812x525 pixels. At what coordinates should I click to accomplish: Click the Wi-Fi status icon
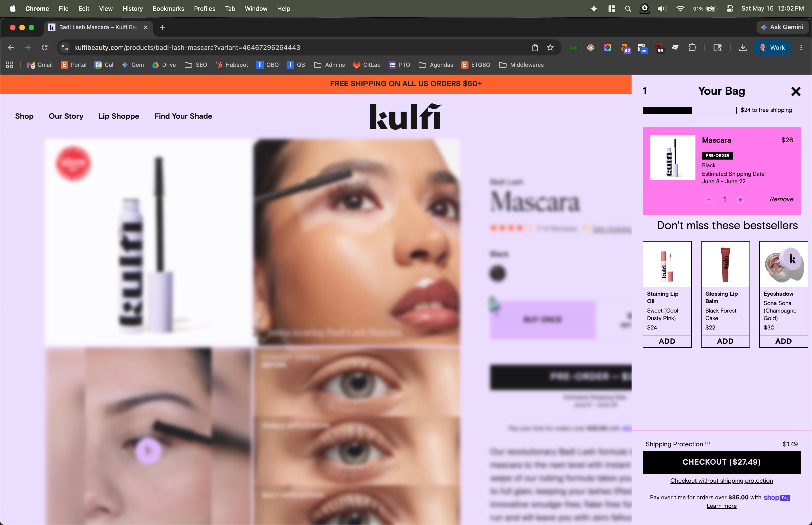tap(680, 9)
